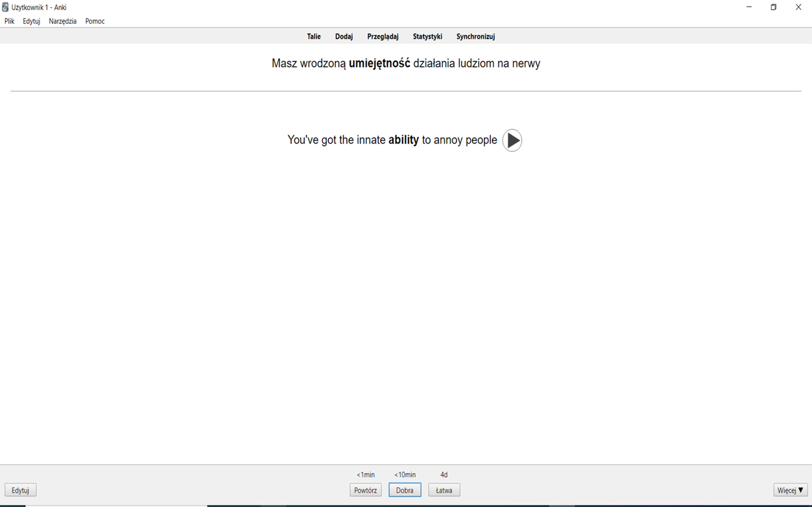Rate the card as Łatwa
812x507 pixels.
[x=444, y=490]
